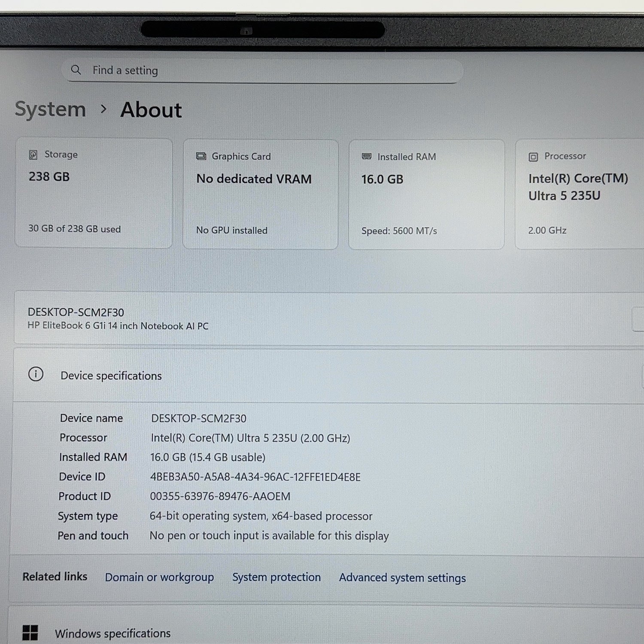Viewport: 644px width, 644px height.
Task: Open the Graphics Card tile
Action: pyautogui.click(x=260, y=194)
